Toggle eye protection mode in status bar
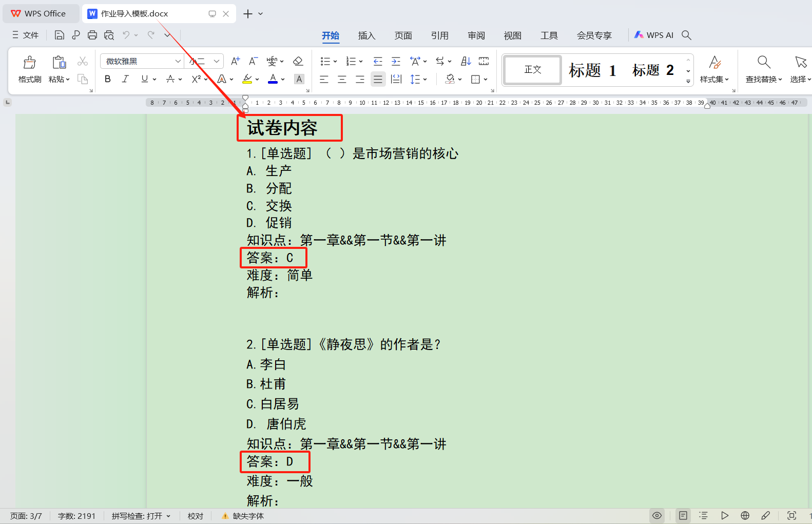This screenshot has height=524, width=812. coord(656,515)
